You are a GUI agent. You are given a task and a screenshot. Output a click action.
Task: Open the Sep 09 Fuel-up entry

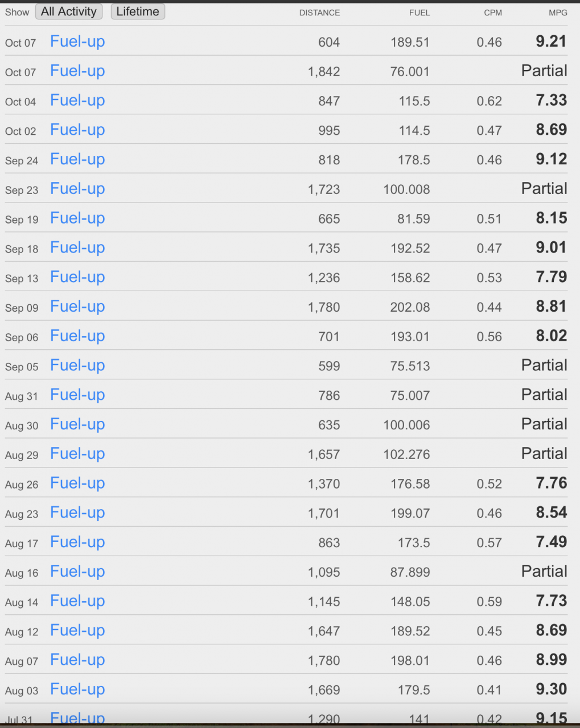click(x=77, y=307)
